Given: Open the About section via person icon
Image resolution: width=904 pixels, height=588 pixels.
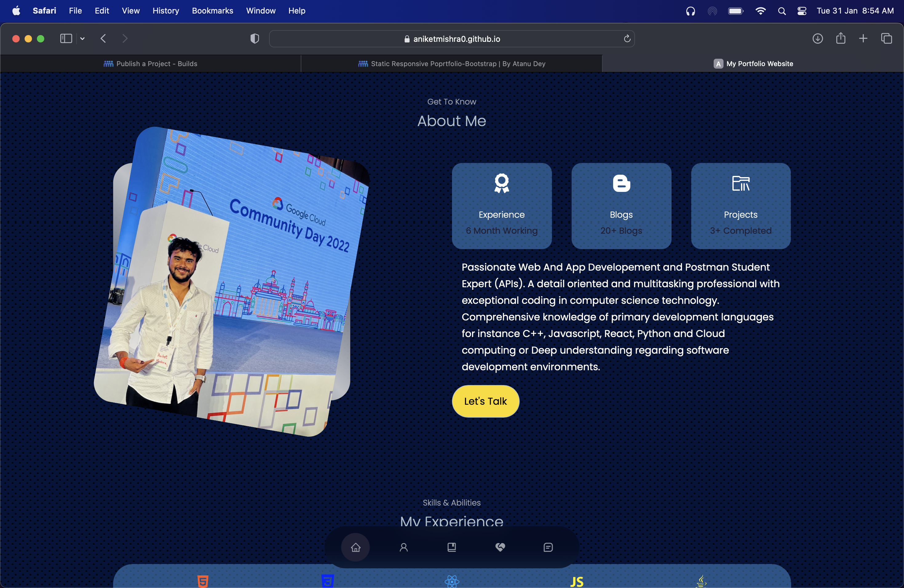Looking at the screenshot, I should coord(404,547).
